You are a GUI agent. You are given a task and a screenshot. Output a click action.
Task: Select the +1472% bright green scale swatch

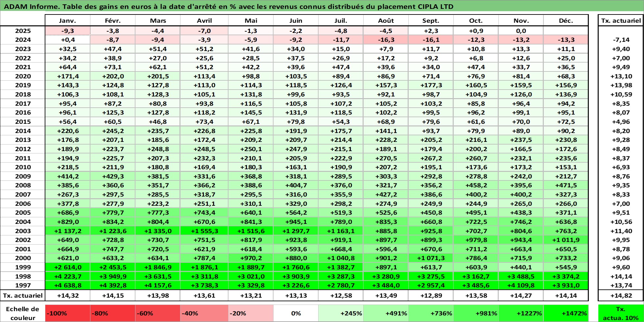tap(566, 313)
